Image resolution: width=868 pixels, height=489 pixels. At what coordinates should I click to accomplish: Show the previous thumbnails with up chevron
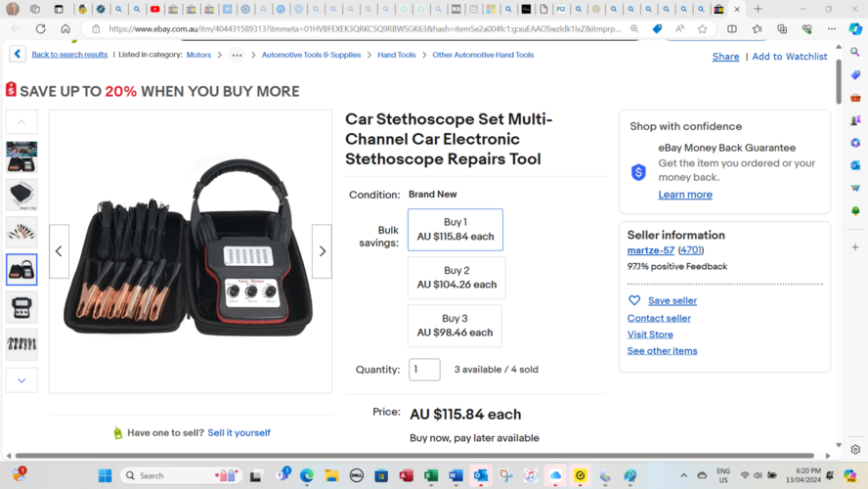(22, 122)
